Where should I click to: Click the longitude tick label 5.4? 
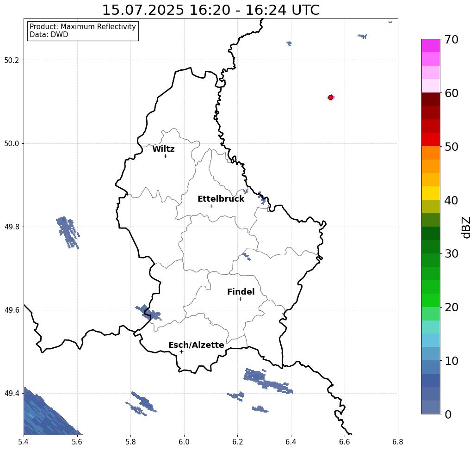(x=24, y=442)
